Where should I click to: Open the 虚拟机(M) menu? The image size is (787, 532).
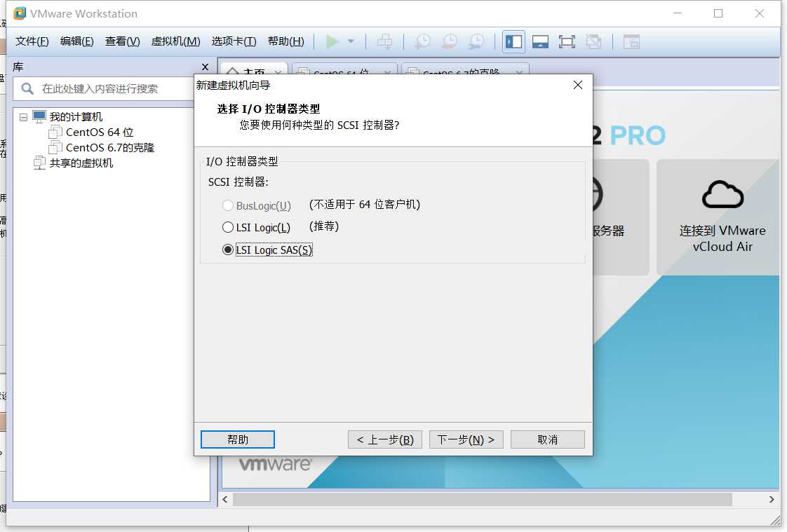[x=175, y=41]
